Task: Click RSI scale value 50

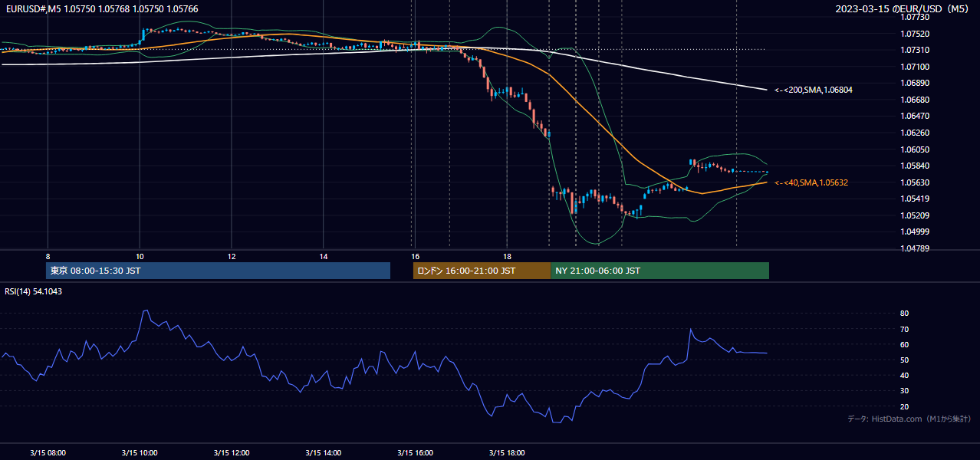Action: (x=905, y=360)
